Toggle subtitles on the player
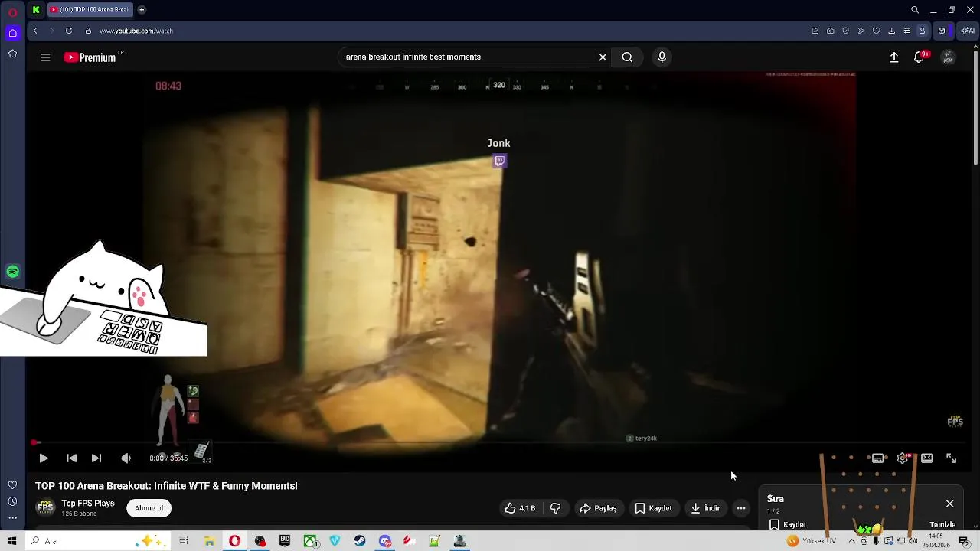The image size is (980, 551). click(x=878, y=458)
